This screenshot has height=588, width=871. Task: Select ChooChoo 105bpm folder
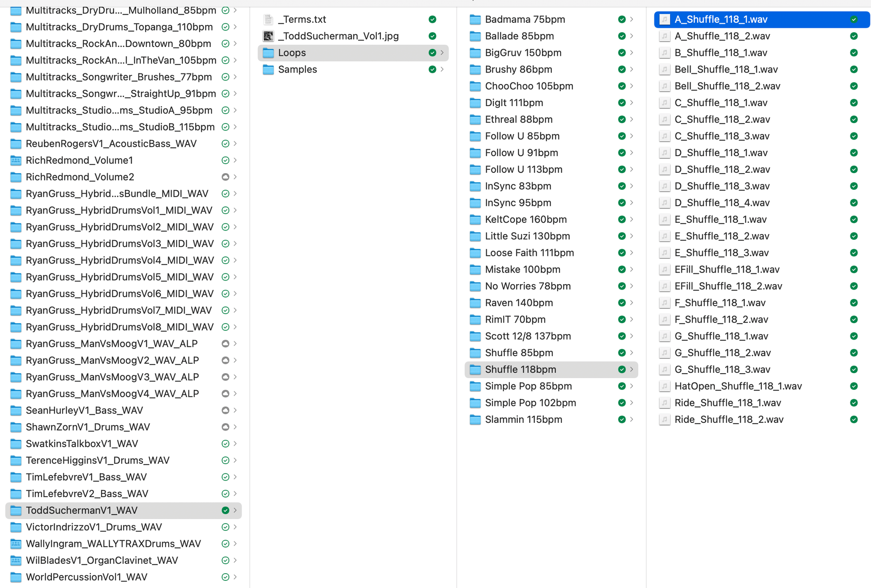point(551,86)
